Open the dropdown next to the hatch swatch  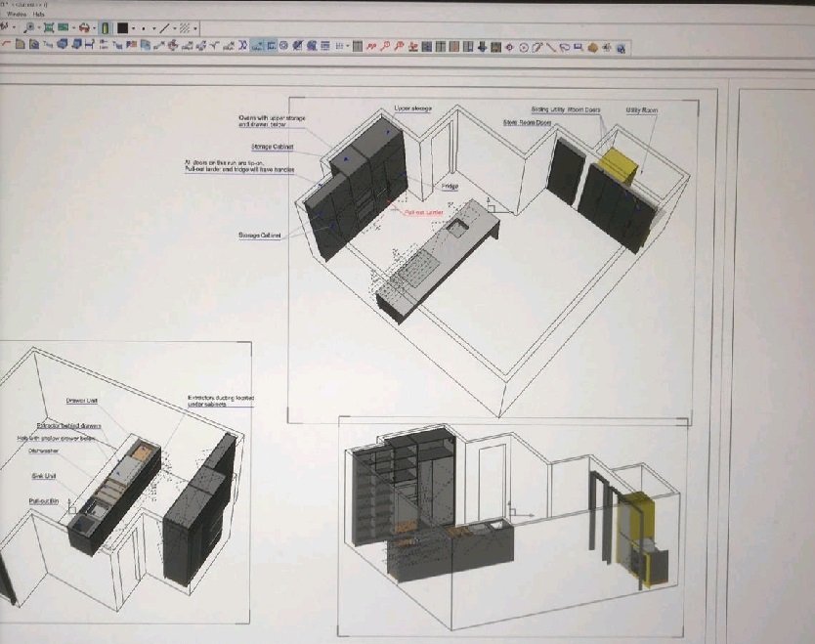tap(194, 28)
